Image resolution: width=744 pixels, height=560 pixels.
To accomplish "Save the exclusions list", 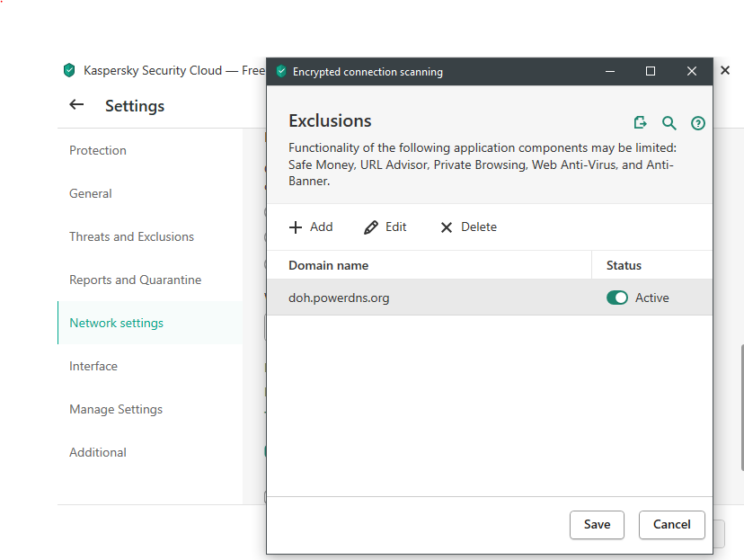I will [x=597, y=525].
